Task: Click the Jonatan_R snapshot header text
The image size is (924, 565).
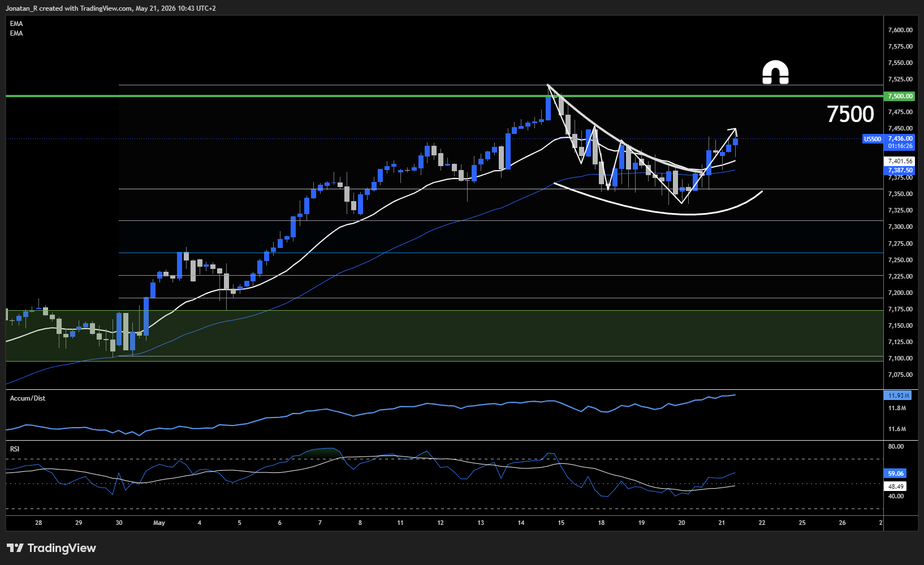Action: (111, 8)
